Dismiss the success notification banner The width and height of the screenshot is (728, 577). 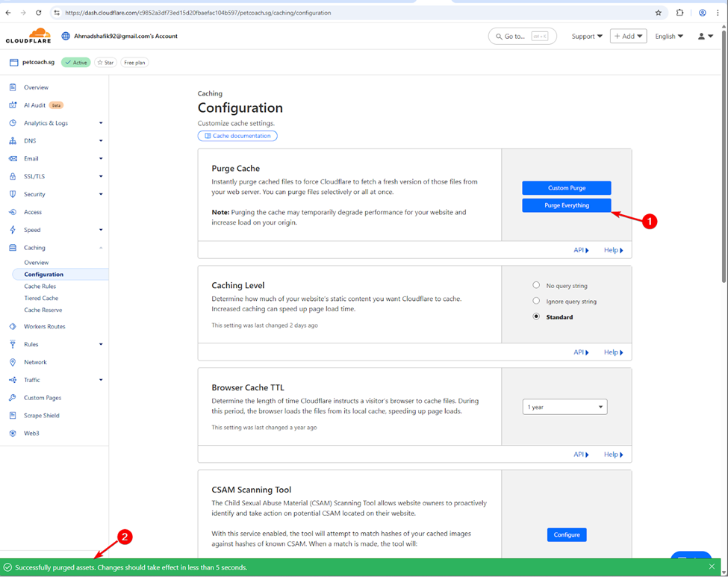(x=712, y=567)
